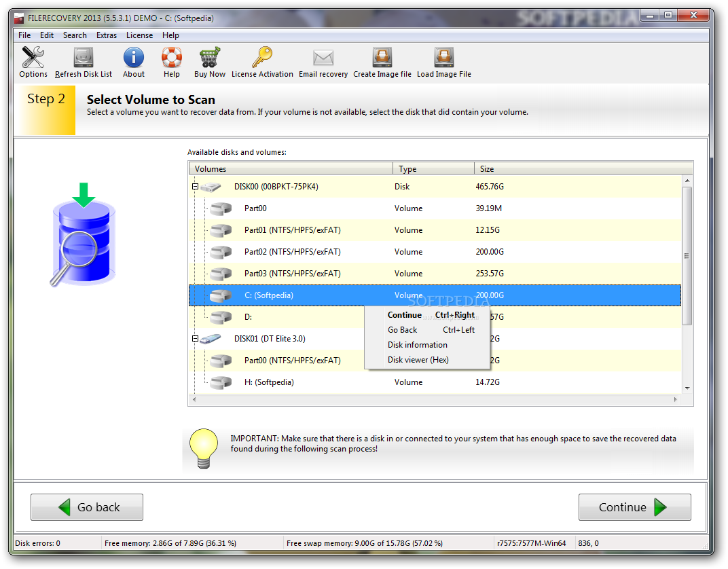The width and height of the screenshot is (728, 569).
Task: Click the Part02 volume drive icon
Action: click(221, 252)
